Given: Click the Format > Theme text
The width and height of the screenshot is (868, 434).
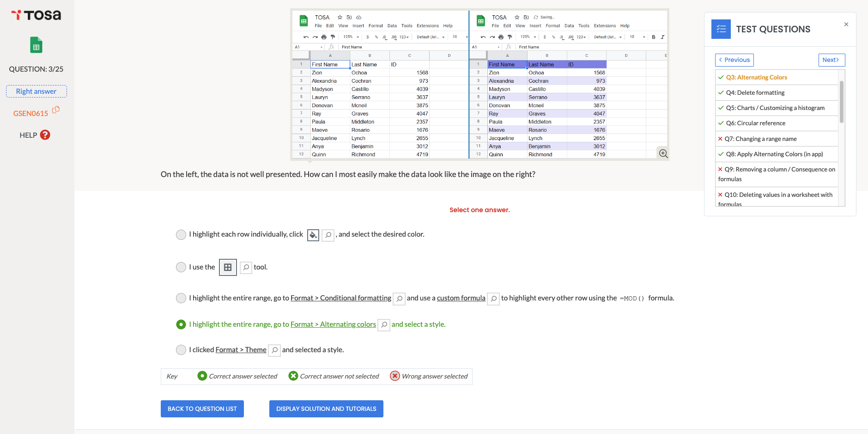Looking at the screenshot, I should [241, 350].
